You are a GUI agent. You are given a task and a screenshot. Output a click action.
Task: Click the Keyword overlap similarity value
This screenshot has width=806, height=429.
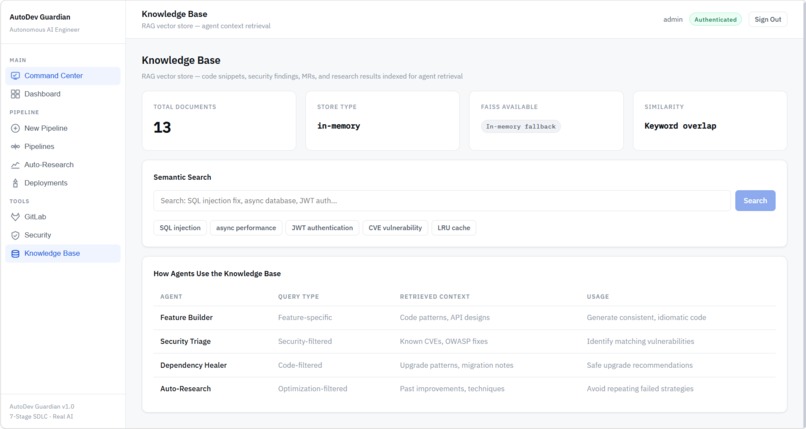click(680, 126)
